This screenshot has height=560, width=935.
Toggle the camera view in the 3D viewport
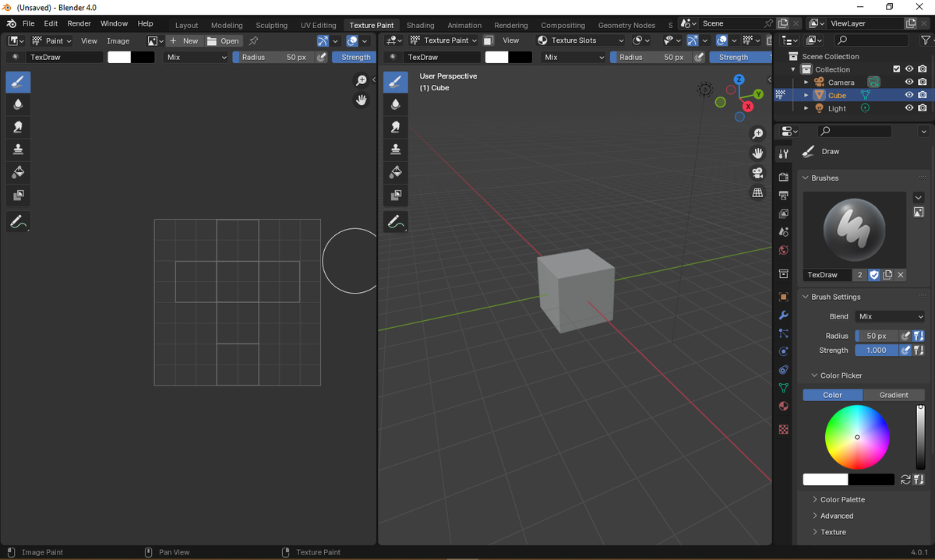[x=757, y=173]
